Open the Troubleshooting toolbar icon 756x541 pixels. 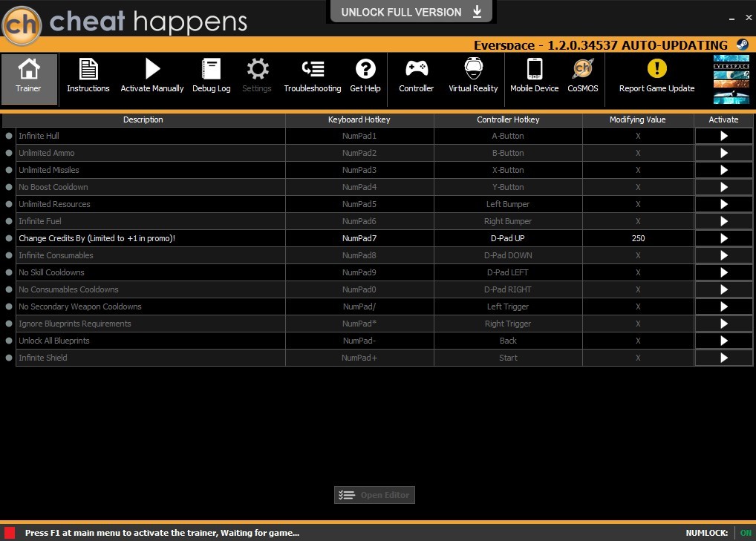pyautogui.click(x=312, y=71)
